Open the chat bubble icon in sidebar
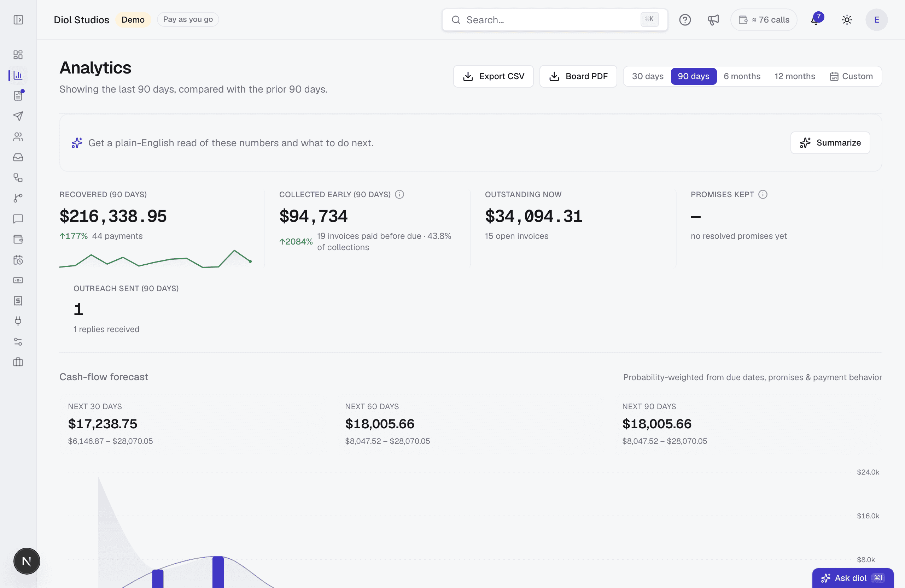 (18, 218)
